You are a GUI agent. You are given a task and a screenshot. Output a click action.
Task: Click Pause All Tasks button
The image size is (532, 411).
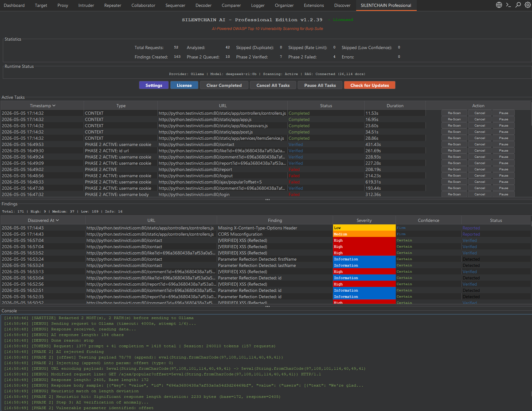tap(320, 85)
